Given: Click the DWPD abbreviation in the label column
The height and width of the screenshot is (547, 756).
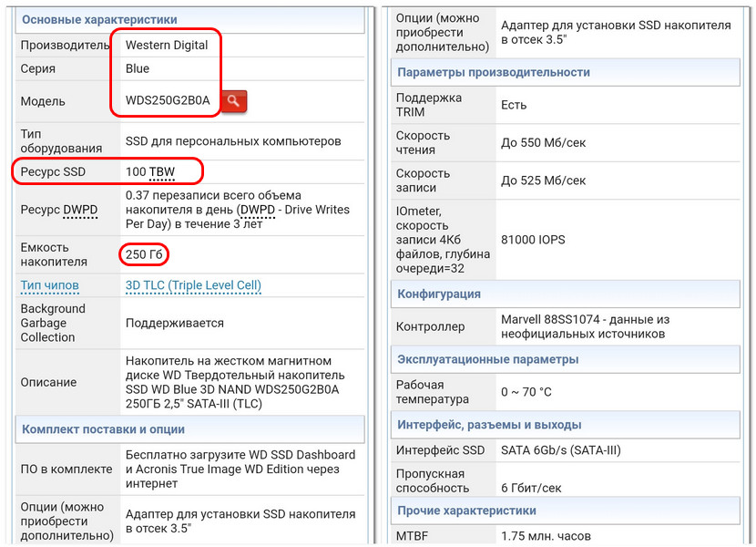Looking at the screenshot, I should pyautogui.click(x=80, y=210).
